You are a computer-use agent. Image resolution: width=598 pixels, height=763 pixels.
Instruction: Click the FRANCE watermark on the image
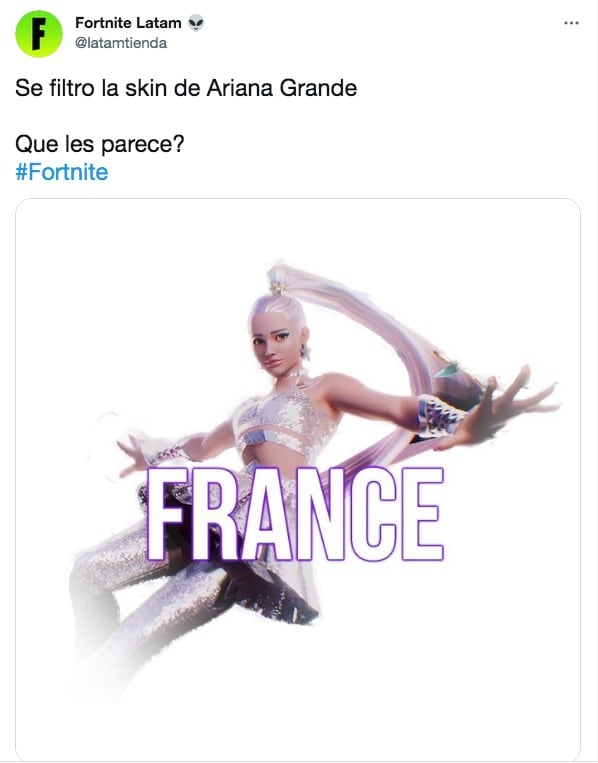(295, 514)
